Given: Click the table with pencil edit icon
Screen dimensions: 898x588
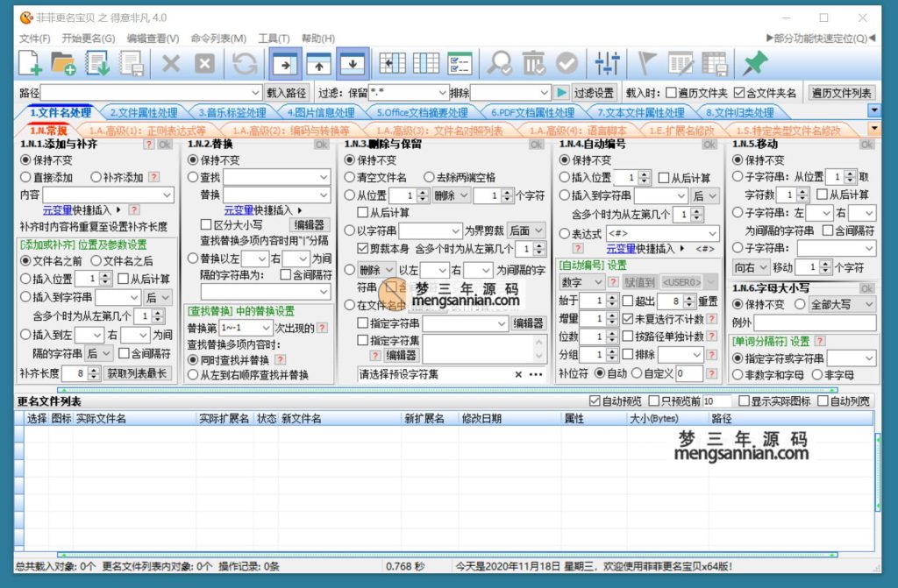Looking at the screenshot, I should pos(681,64).
